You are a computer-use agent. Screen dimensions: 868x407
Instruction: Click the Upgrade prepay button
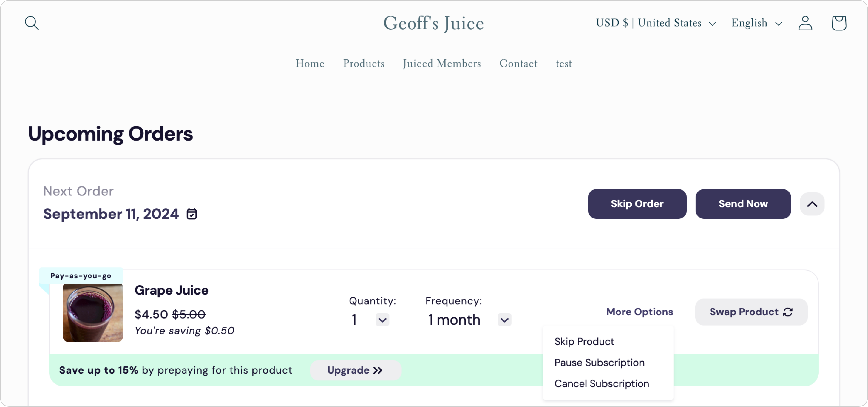[x=355, y=370]
